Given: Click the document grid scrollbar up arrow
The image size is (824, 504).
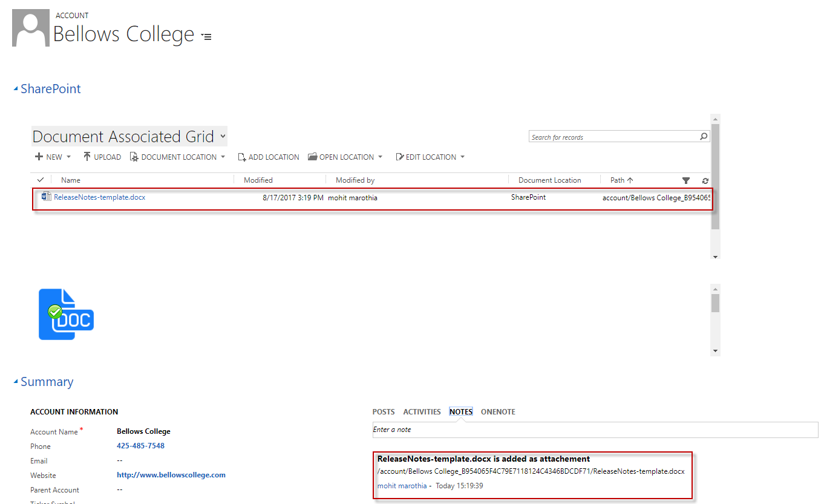Looking at the screenshot, I should coord(716,119).
